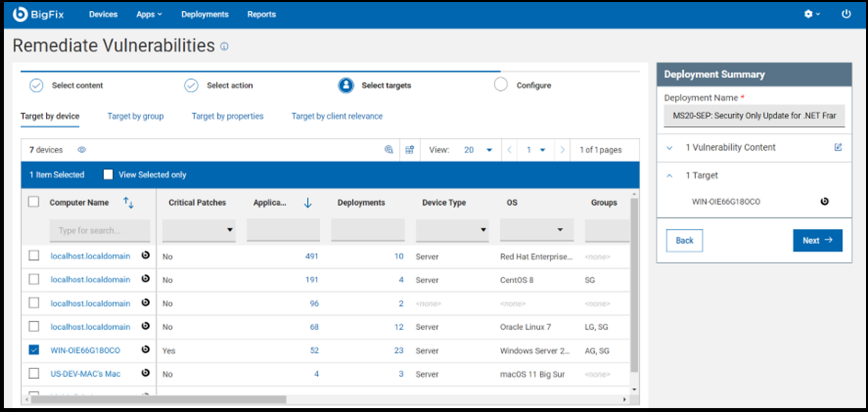Screen dimensions: 868x412
Task: Collapse the 1 Target section
Action: tap(670, 176)
